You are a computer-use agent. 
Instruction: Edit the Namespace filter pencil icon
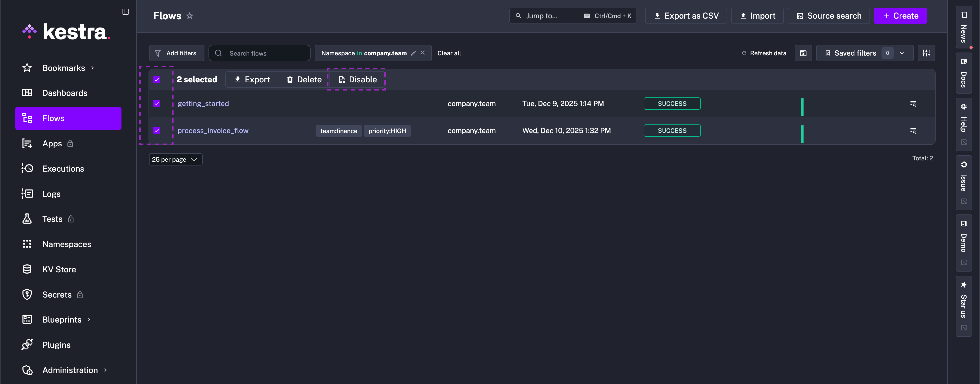pos(413,53)
